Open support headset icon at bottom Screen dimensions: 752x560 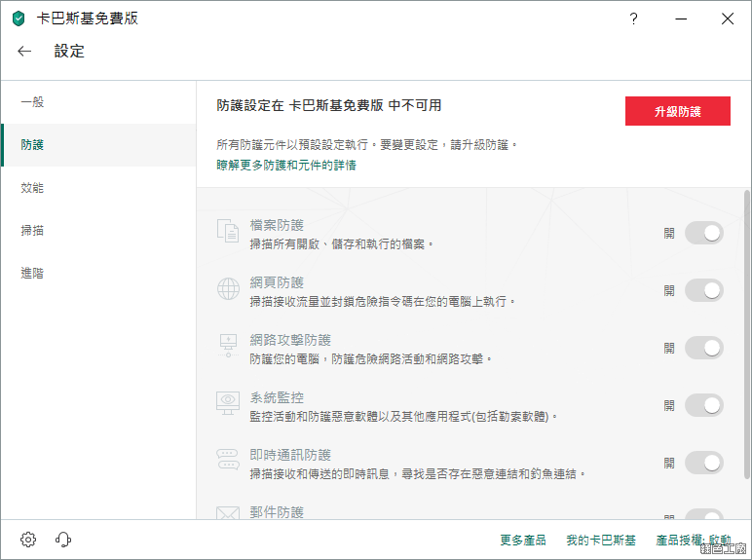click(x=63, y=540)
